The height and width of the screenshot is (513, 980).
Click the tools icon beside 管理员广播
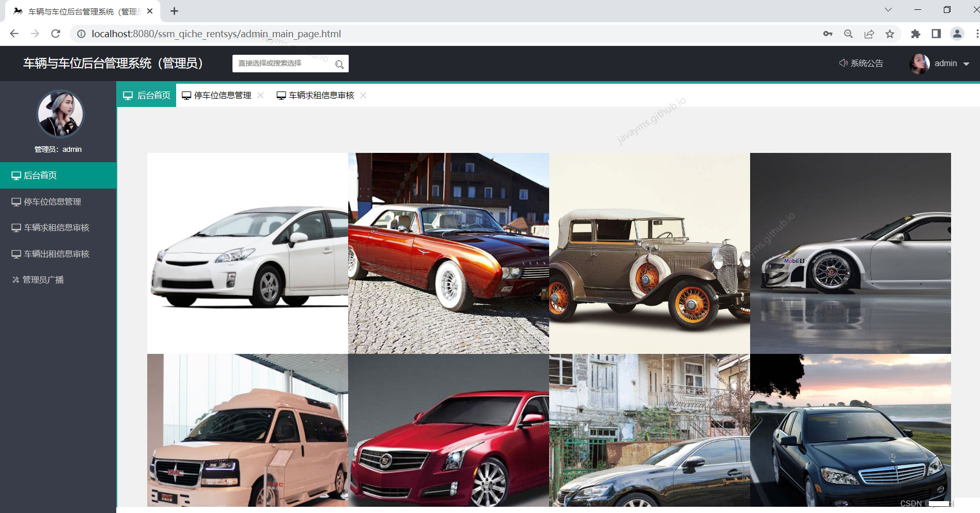[15, 280]
